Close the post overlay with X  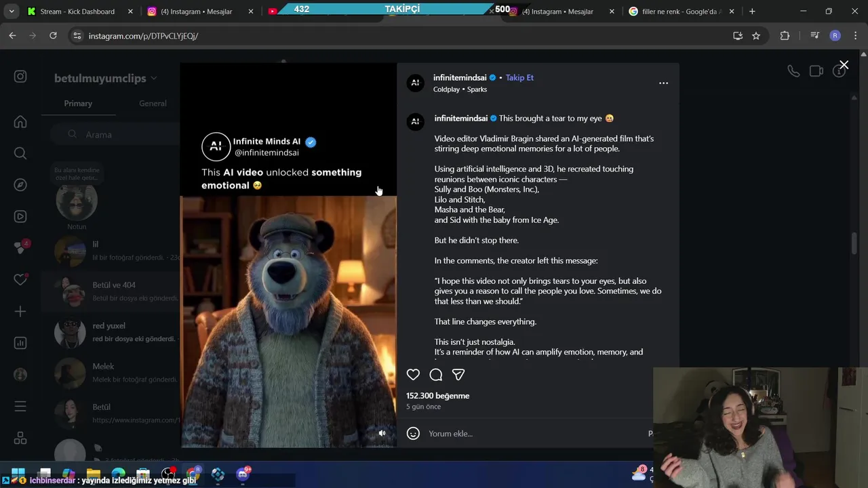pyautogui.click(x=844, y=65)
